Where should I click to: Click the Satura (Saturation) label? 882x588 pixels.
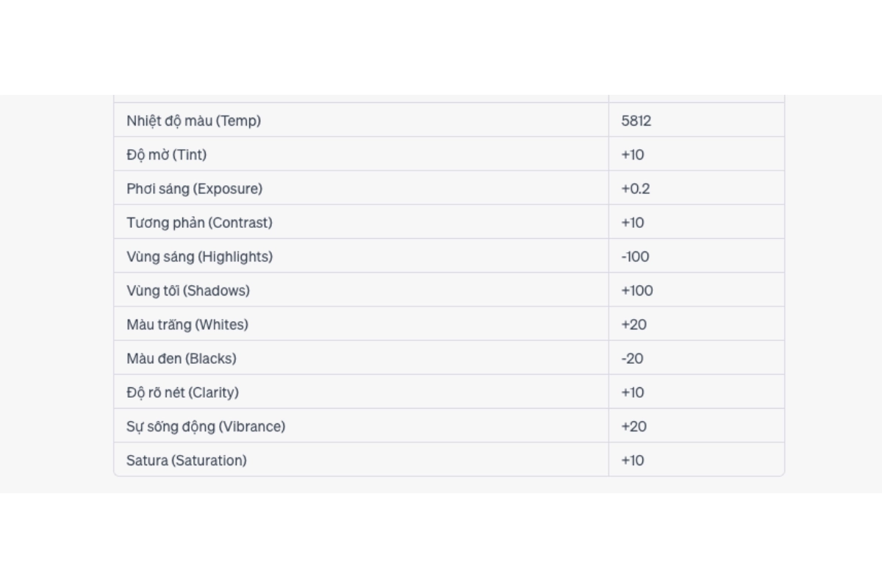click(187, 460)
